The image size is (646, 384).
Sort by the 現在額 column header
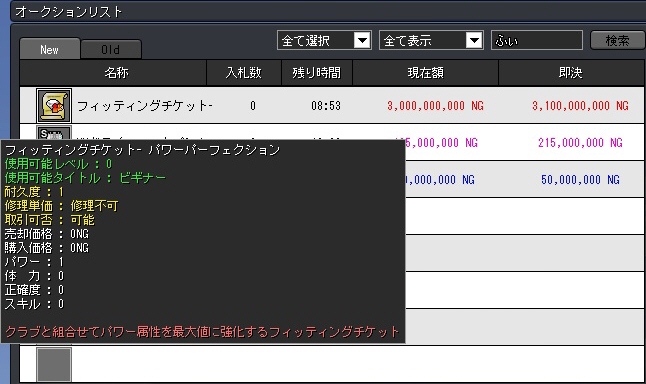tap(426, 73)
